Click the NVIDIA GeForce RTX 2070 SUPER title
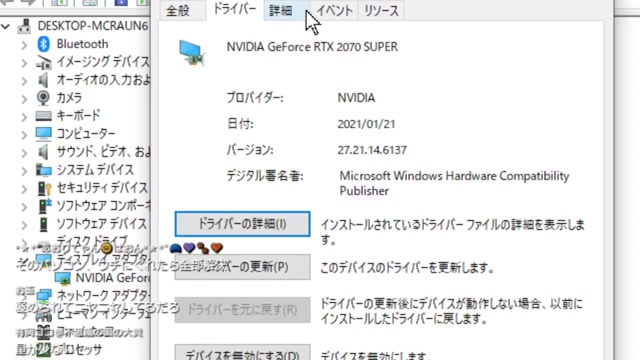 [312, 47]
